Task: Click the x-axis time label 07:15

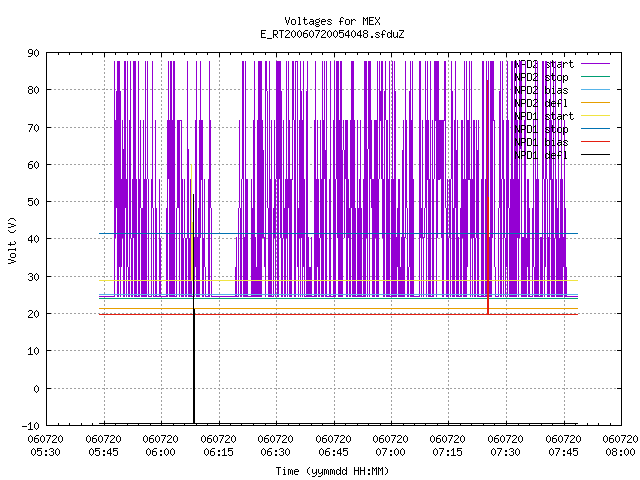Action: pyautogui.click(x=448, y=452)
